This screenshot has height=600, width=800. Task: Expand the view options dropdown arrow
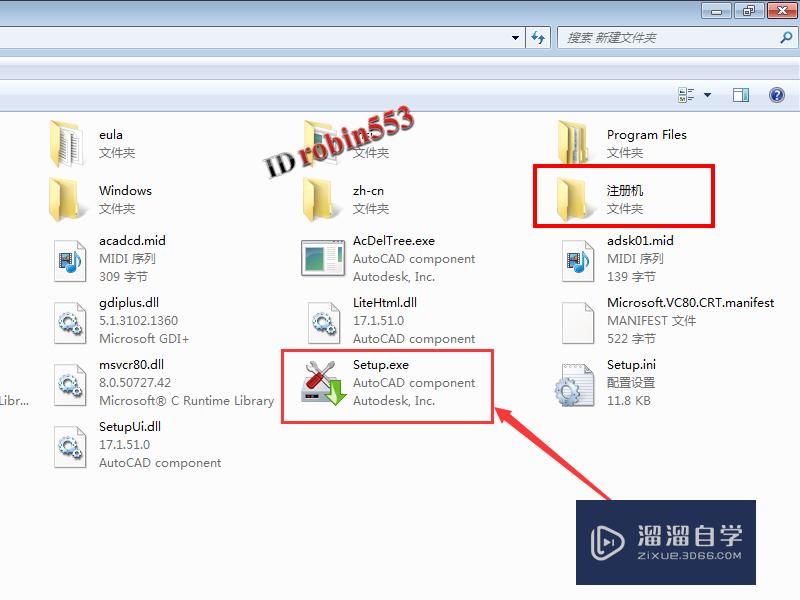(x=708, y=95)
